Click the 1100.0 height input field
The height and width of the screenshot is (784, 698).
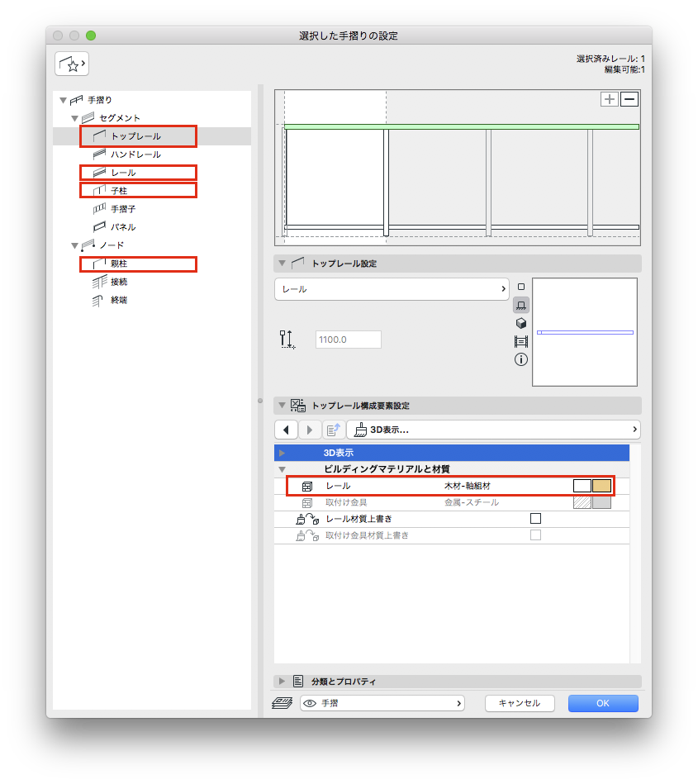point(348,340)
